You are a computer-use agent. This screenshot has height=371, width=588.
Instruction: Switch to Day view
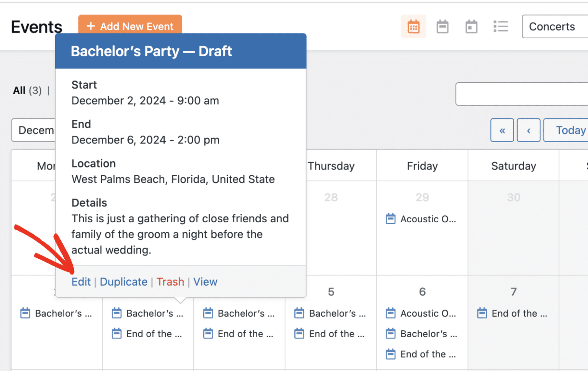pos(471,26)
